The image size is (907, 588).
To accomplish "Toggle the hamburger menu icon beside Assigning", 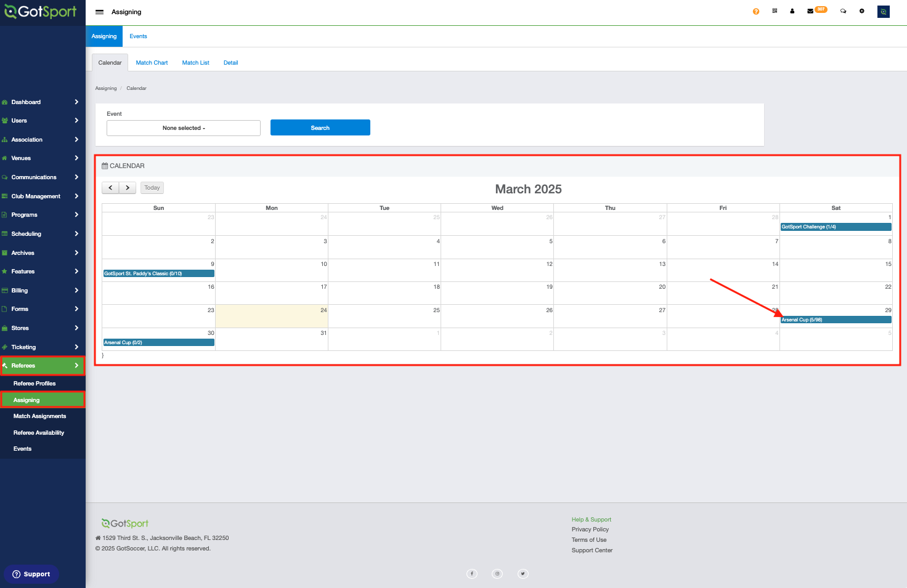I will click(99, 12).
